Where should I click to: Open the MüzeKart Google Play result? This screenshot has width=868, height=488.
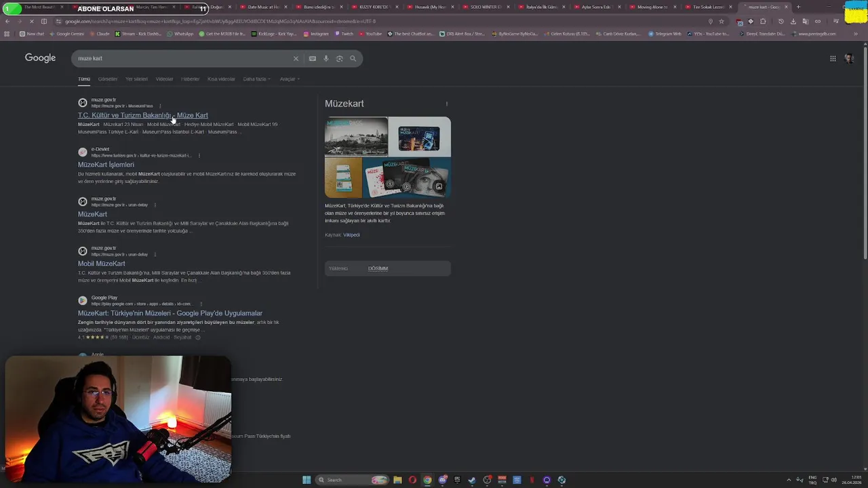(170, 313)
